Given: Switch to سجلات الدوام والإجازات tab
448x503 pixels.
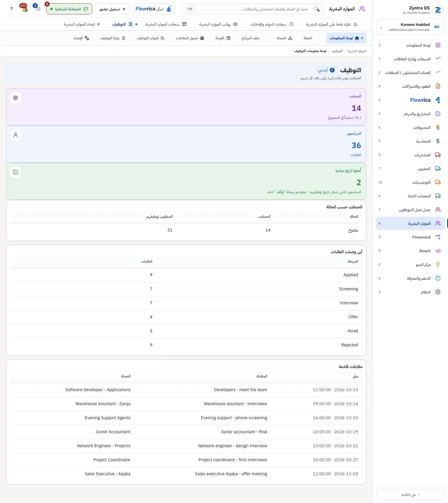Looking at the screenshot, I should click(272, 24).
